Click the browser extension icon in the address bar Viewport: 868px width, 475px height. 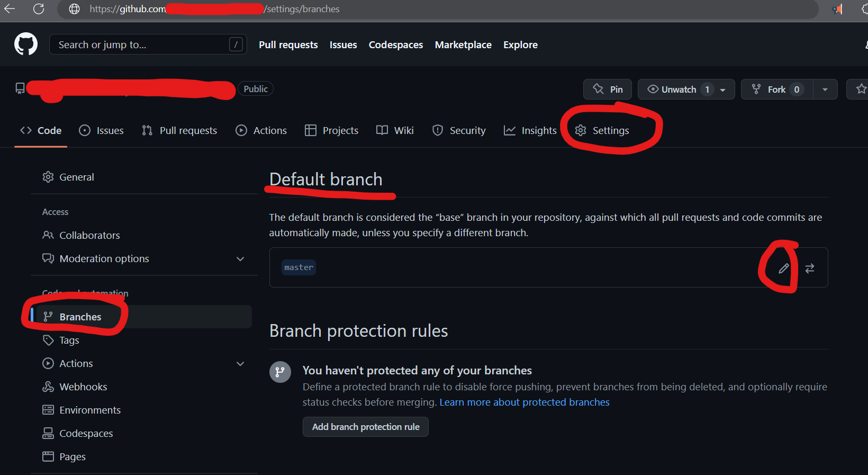[837, 9]
